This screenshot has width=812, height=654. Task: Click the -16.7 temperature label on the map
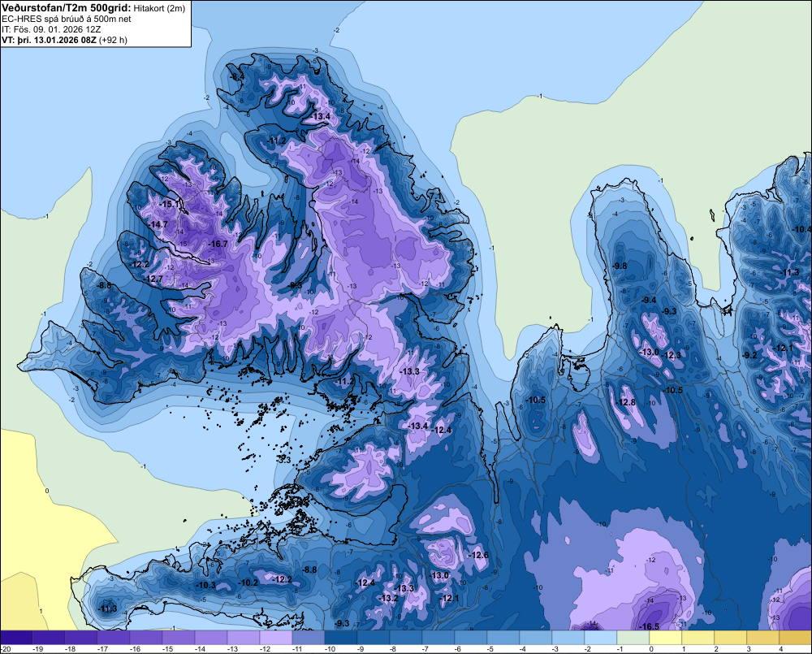point(218,244)
